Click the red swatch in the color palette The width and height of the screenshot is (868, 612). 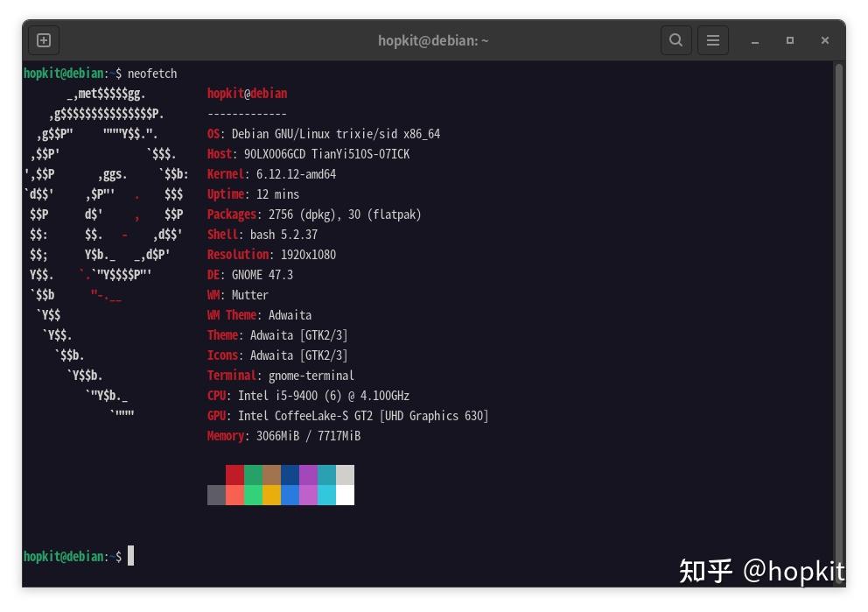(x=234, y=475)
